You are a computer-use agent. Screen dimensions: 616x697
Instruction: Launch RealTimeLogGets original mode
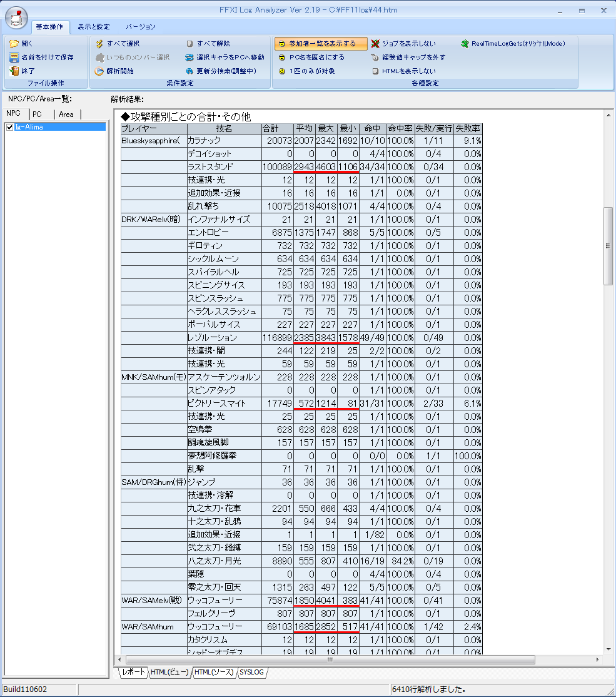[465, 44]
